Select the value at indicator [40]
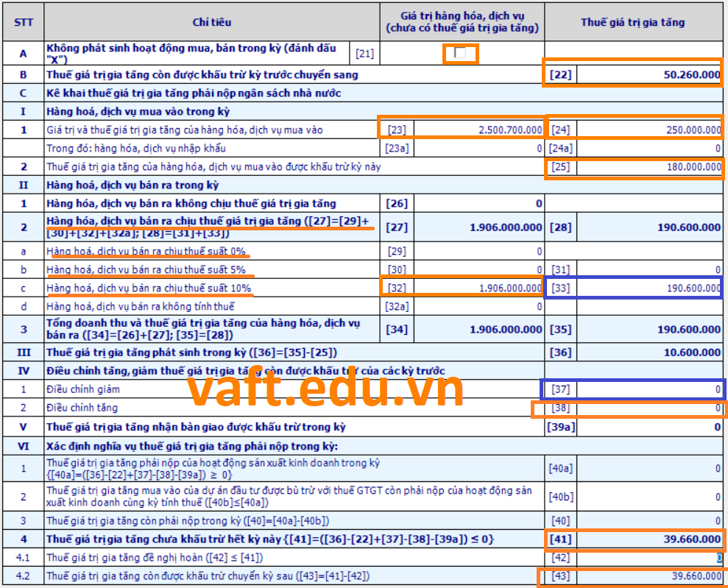 point(718,521)
